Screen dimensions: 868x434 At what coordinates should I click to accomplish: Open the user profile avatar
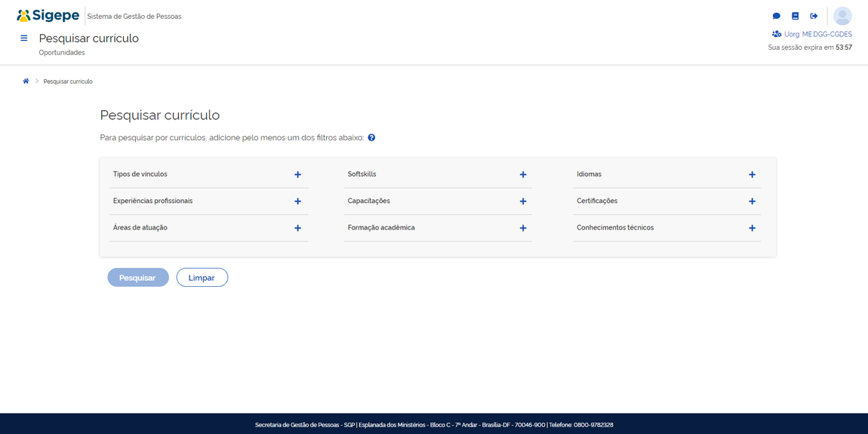point(842,16)
